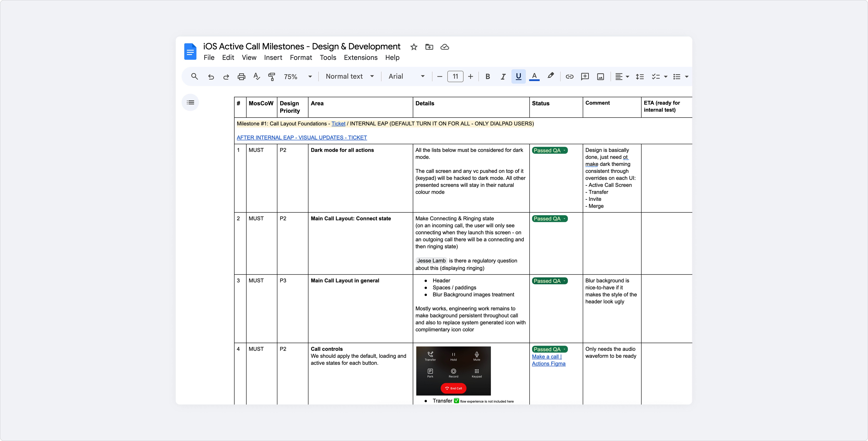
Task: Add a comment
Action: tap(585, 76)
